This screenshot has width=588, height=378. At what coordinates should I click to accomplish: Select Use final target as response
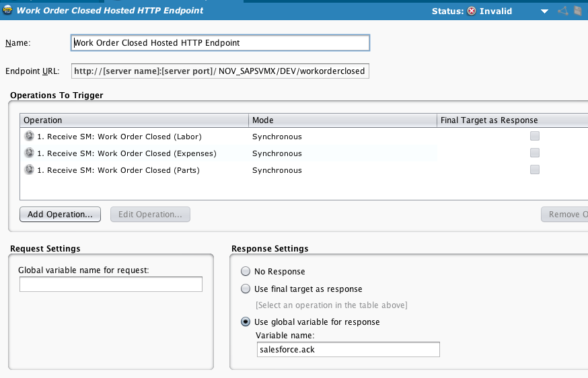pos(246,289)
